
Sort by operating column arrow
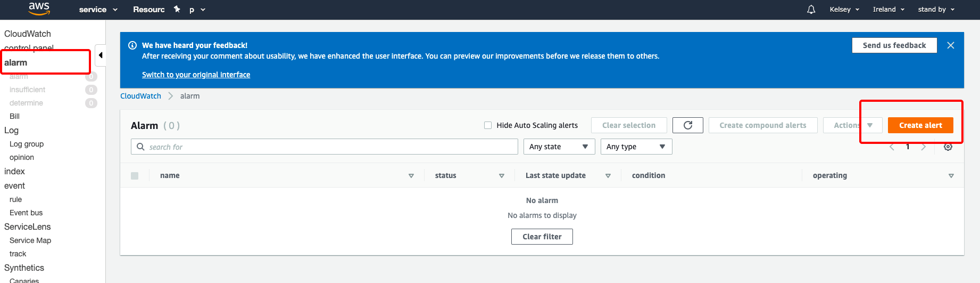pyautogui.click(x=951, y=176)
